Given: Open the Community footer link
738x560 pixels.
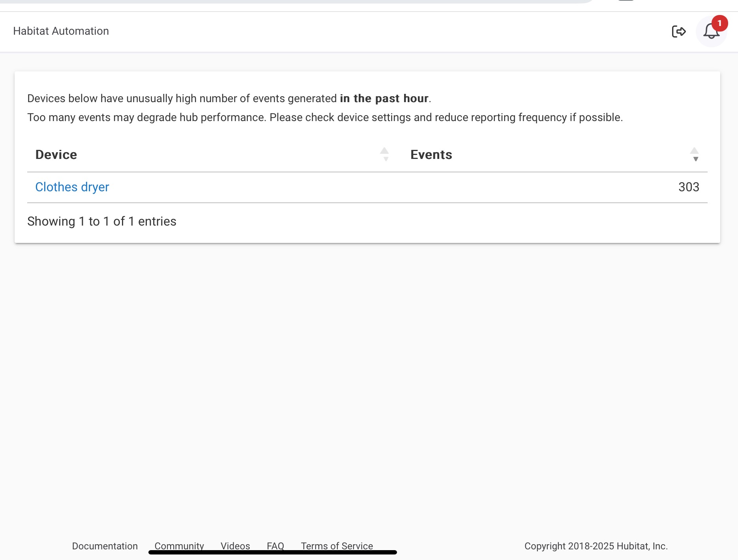Looking at the screenshot, I should [179, 546].
